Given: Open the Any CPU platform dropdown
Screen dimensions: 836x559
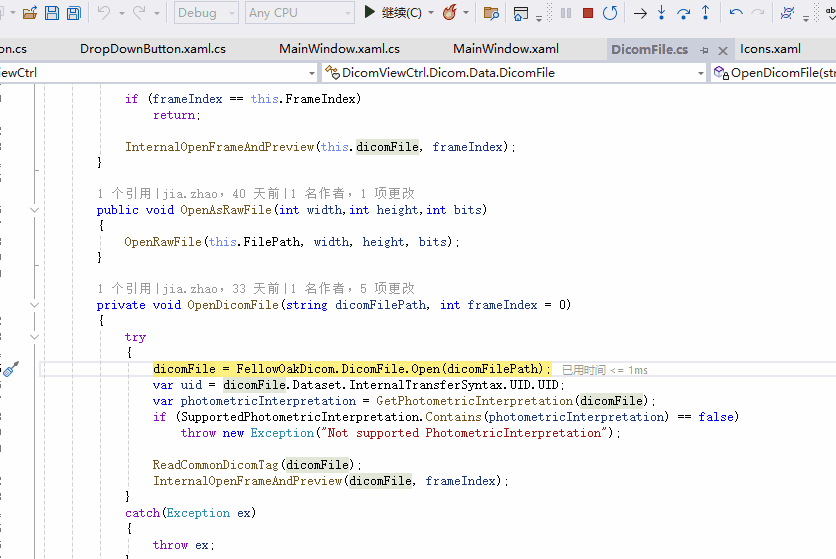Looking at the screenshot, I should tap(300, 13).
